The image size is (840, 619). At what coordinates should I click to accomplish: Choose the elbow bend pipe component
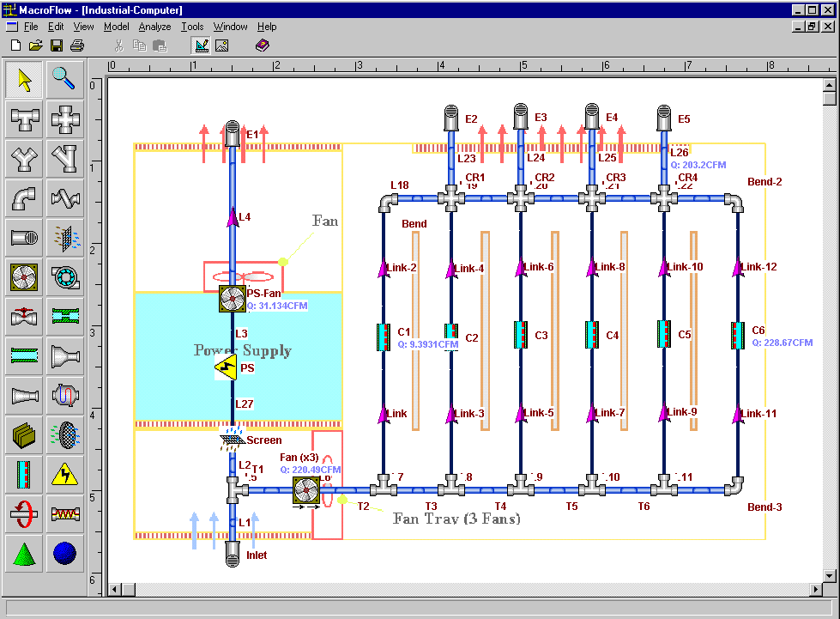point(25,198)
